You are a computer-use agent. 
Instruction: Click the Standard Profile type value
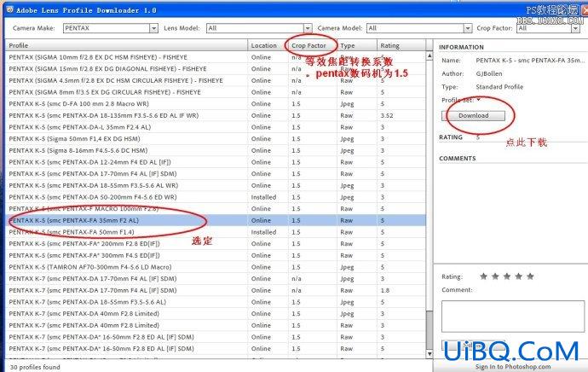tap(499, 87)
